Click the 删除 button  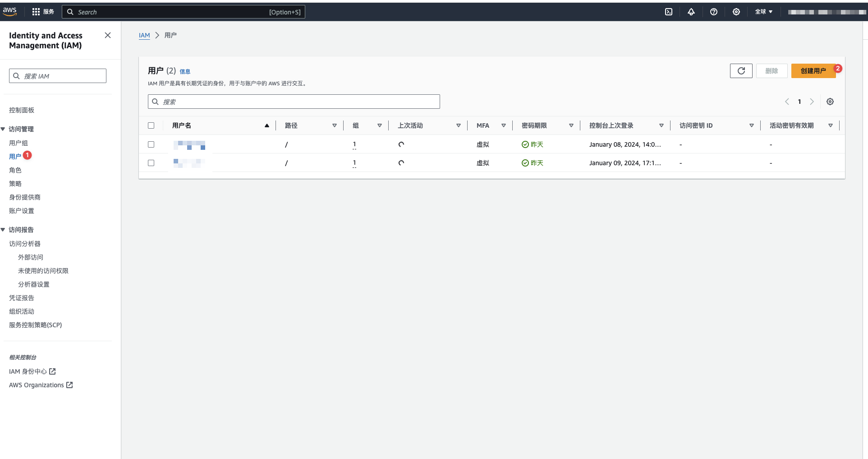click(x=772, y=71)
